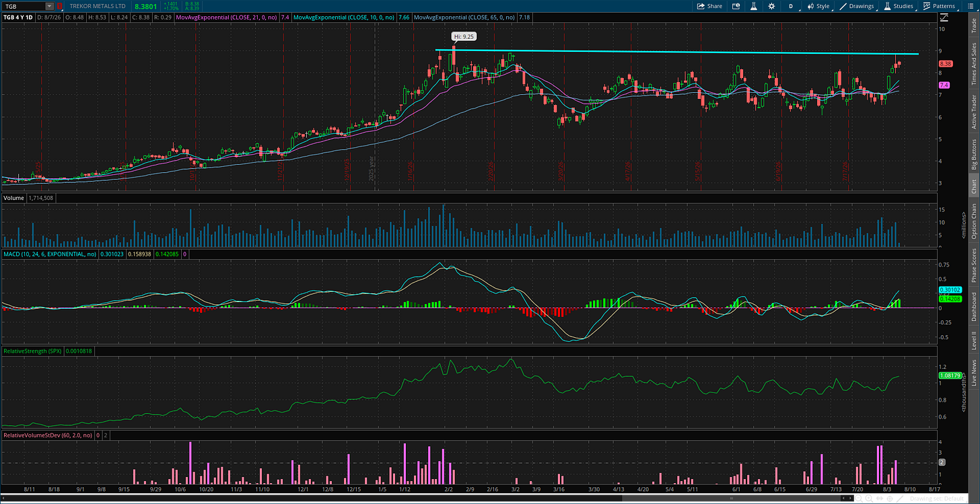Open the Active Trader sidebar tab
The image size is (980, 504).
pos(973,111)
